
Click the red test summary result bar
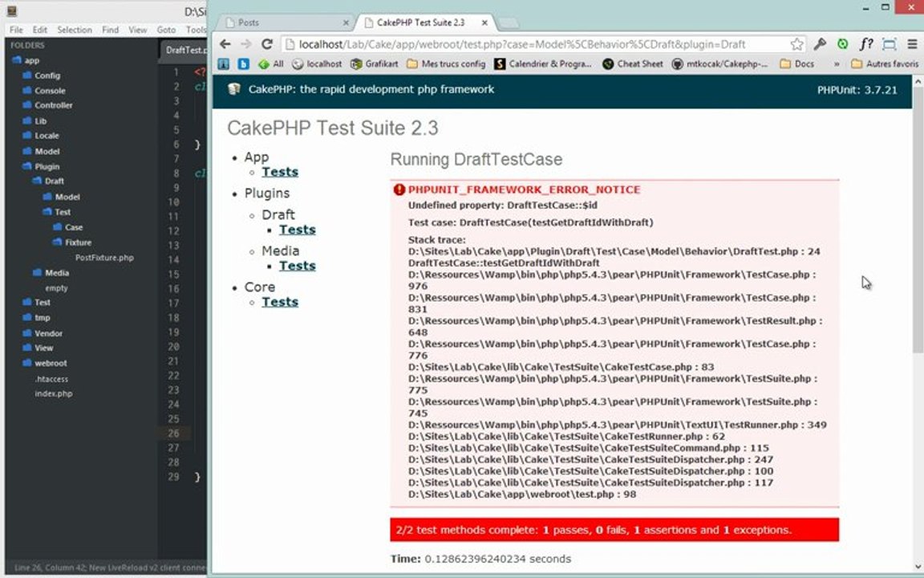coord(614,530)
